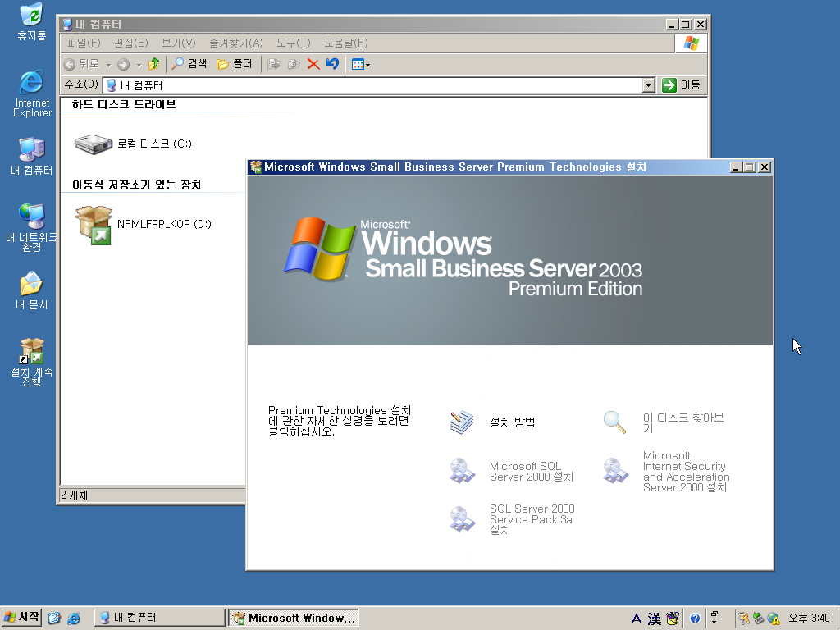840x630 pixels.
Task: Click the 漢 Hanja conversion icon
Action: (655, 619)
